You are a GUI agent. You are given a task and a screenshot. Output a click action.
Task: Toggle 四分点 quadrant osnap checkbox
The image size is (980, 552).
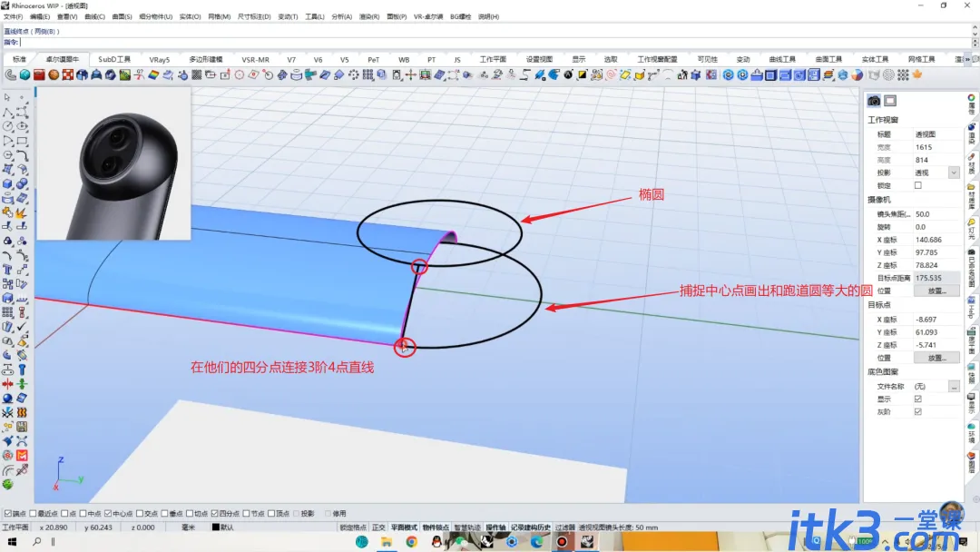pyautogui.click(x=214, y=513)
